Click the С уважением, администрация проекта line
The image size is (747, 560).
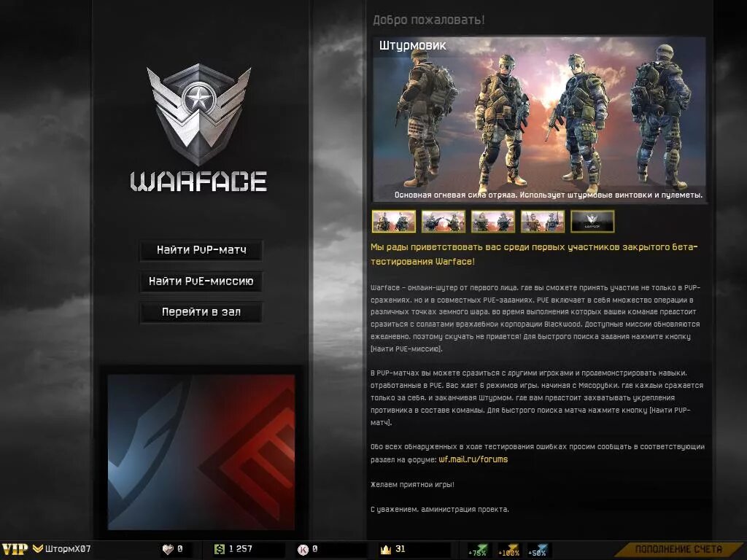coord(440,510)
